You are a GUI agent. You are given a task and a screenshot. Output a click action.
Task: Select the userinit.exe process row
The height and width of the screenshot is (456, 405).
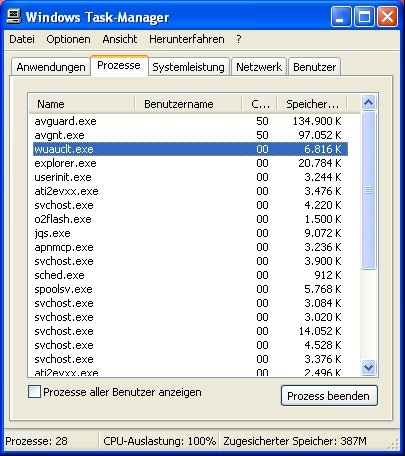[x=190, y=177]
